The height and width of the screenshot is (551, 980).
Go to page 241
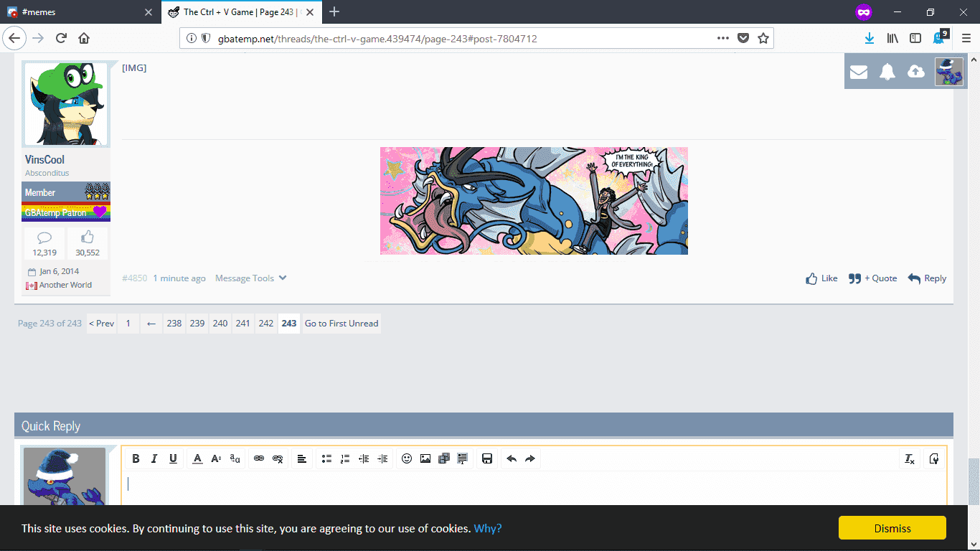pyautogui.click(x=243, y=324)
